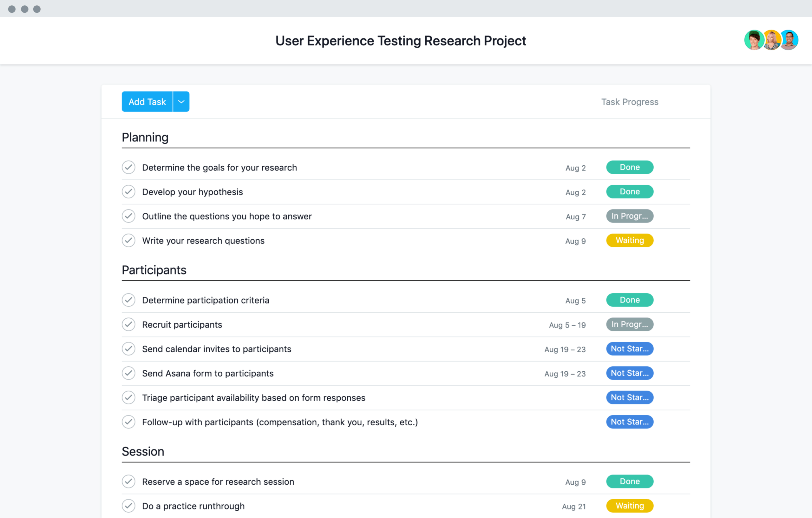Expand the Add Task dropdown arrow

pos(182,101)
